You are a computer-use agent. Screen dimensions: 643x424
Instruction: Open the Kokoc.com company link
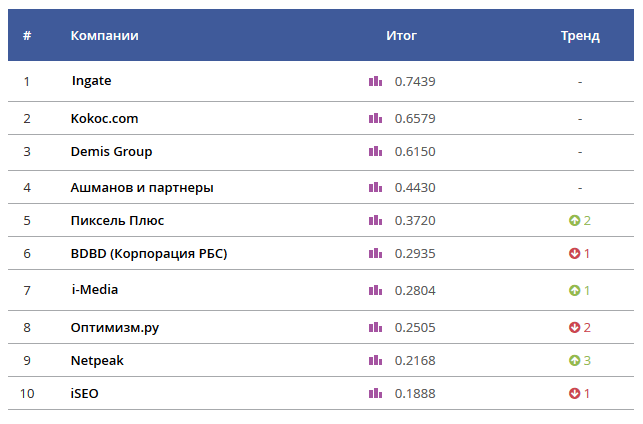(x=105, y=119)
